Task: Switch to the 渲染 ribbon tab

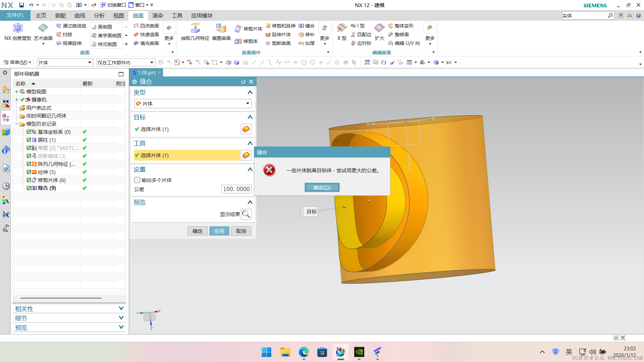Action: point(157,15)
